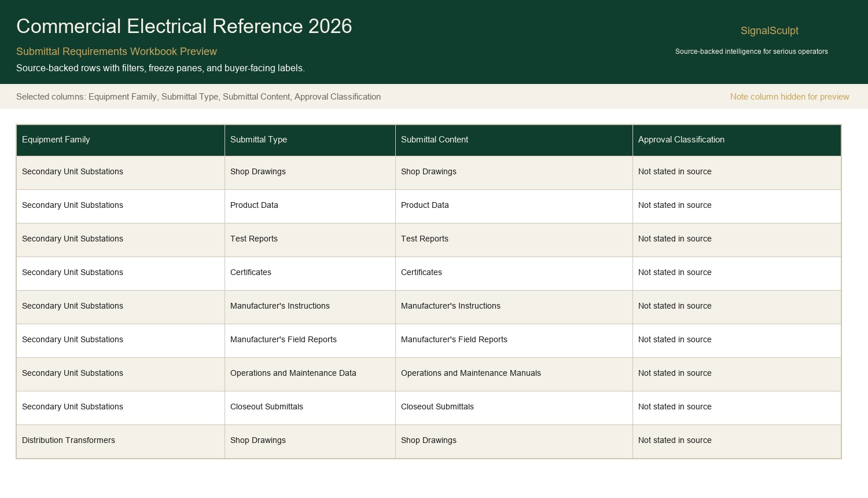Click the 'Source-backed rows with filters' description
Screen dimensions: 868x498
point(160,68)
